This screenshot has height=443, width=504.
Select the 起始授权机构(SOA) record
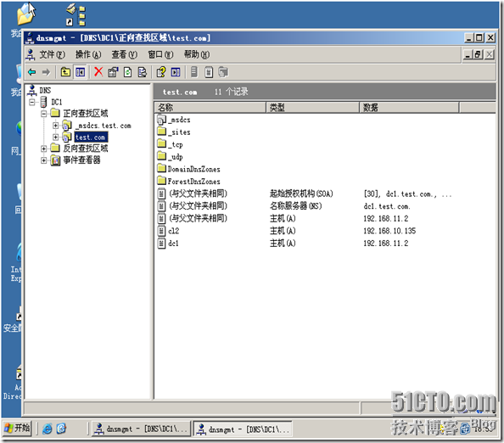point(301,193)
